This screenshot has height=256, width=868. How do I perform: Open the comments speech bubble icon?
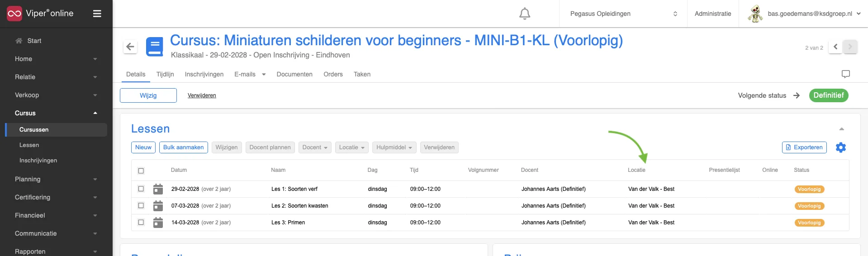tap(846, 74)
